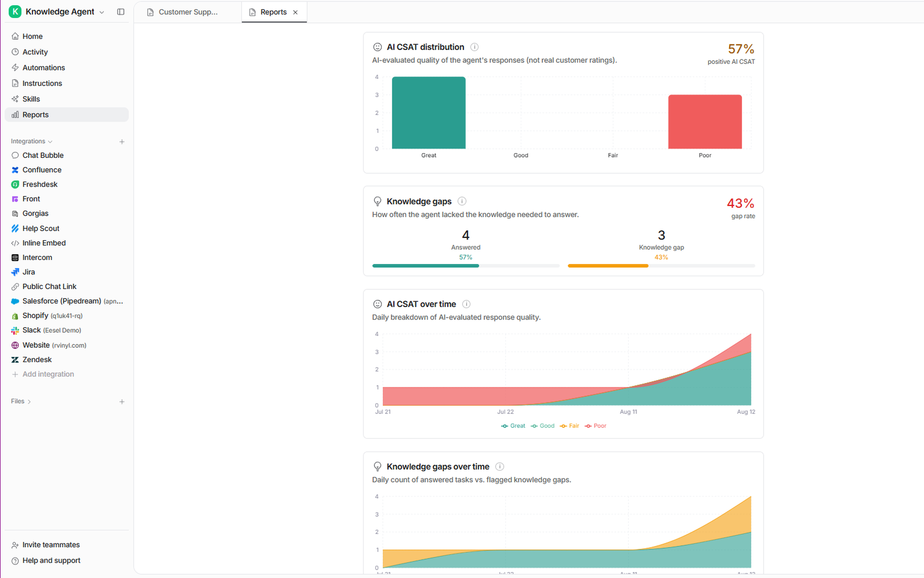This screenshot has height=578, width=924.
Task: Click the Zendesk integration icon
Action: tap(15, 360)
